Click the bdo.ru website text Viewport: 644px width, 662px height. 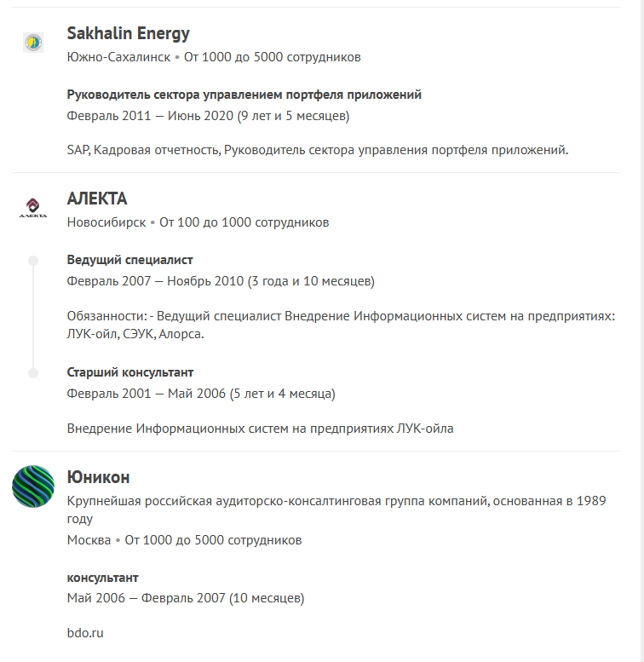pos(85,633)
